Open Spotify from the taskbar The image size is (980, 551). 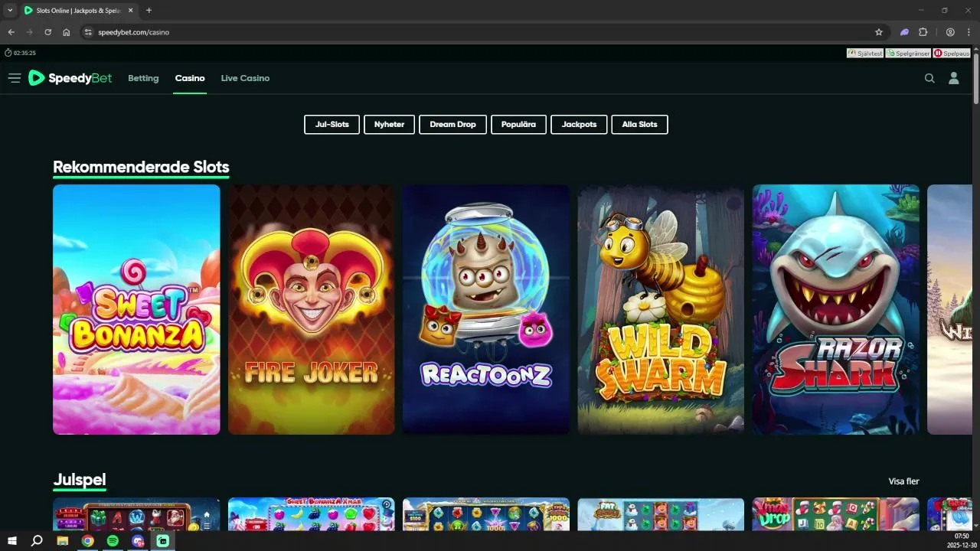[113, 540]
